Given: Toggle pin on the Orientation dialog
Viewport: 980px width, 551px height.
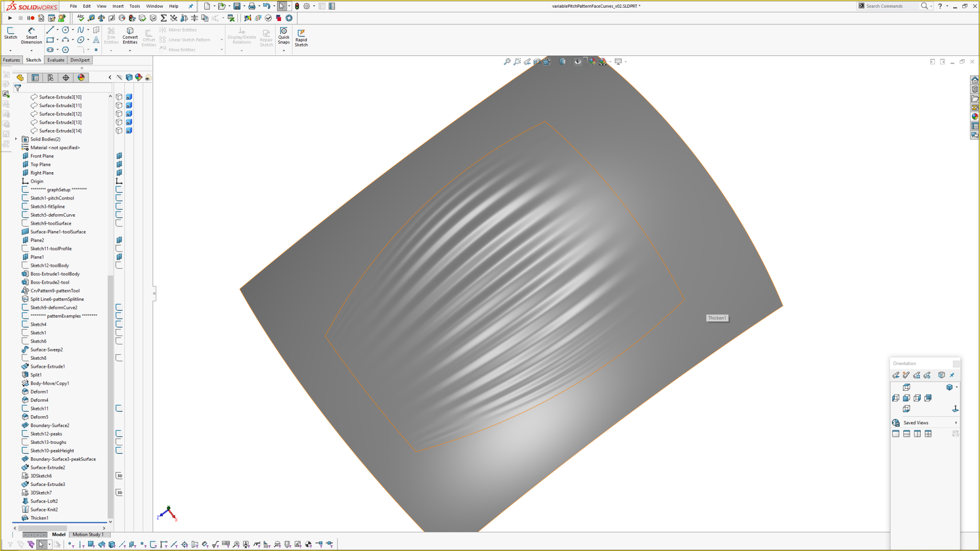Looking at the screenshot, I should tap(952, 375).
